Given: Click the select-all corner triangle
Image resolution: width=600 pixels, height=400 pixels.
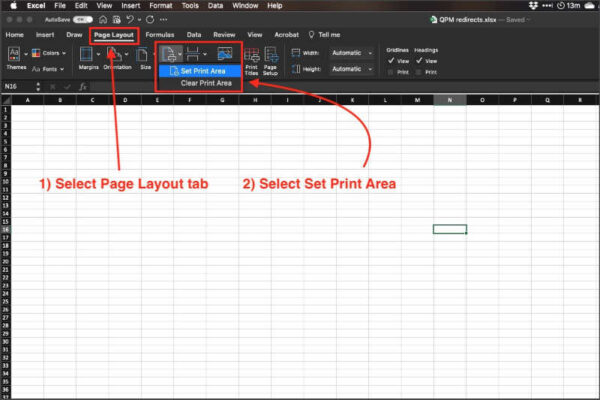Looking at the screenshot, I should point(6,100).
